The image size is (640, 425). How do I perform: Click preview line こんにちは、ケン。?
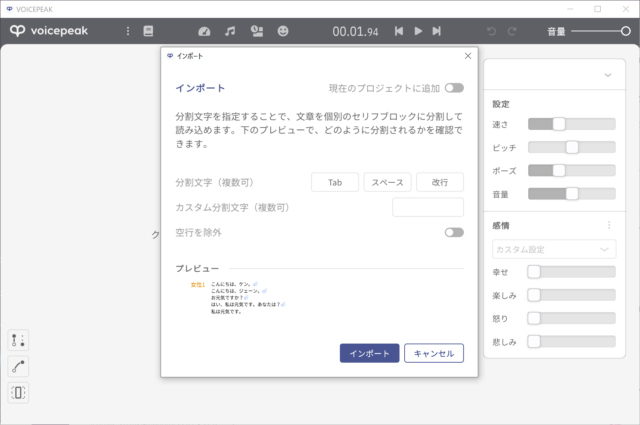click(231, 284)
